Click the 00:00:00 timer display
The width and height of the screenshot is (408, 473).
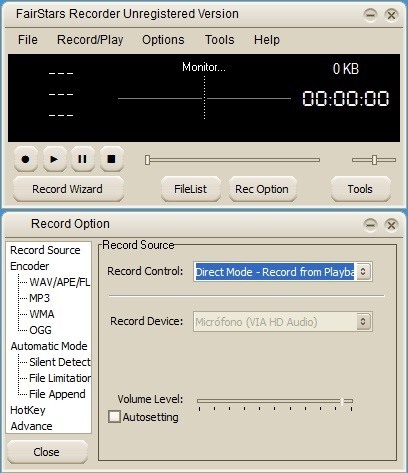[x=346, y=99]
